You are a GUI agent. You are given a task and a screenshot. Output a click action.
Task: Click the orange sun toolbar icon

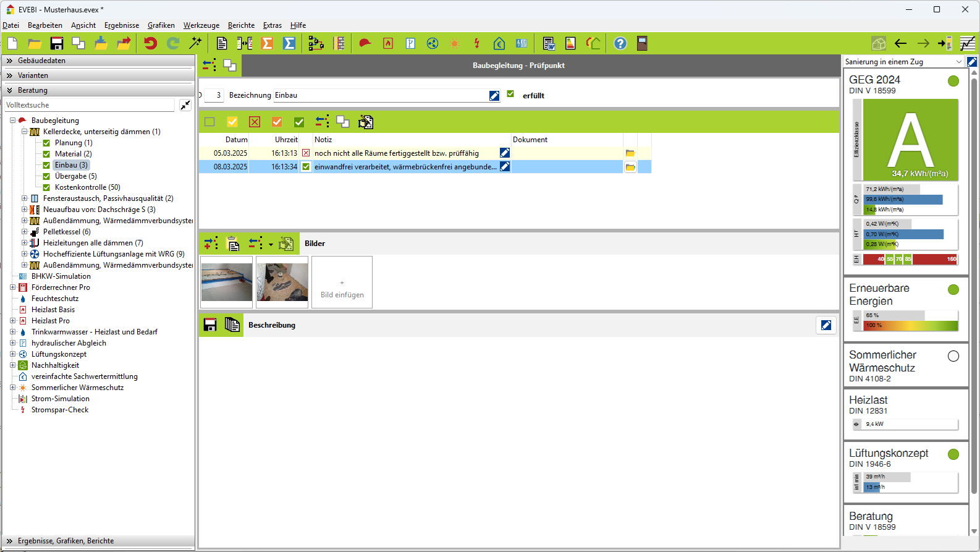pyautogui.click(x=455, y=43)
